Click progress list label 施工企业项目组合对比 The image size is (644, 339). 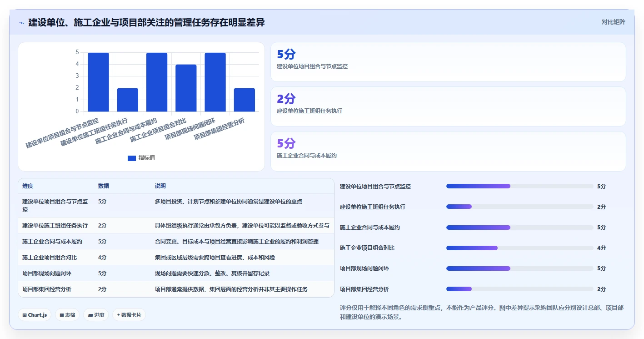[x=367, y=248]
